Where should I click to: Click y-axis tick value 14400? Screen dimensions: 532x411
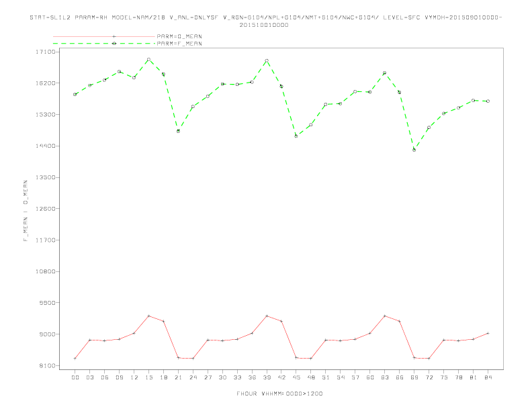click(x=46, y=146)
